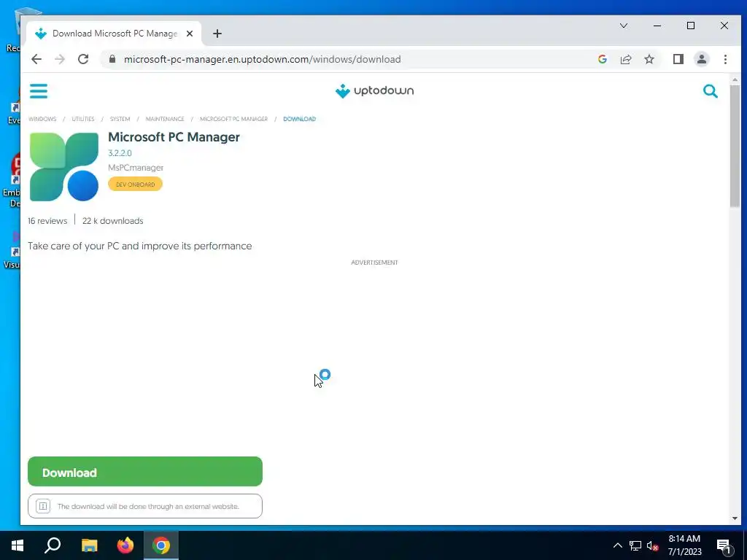
Task: Maximize the Chrome window
Action: pos(690,26)
